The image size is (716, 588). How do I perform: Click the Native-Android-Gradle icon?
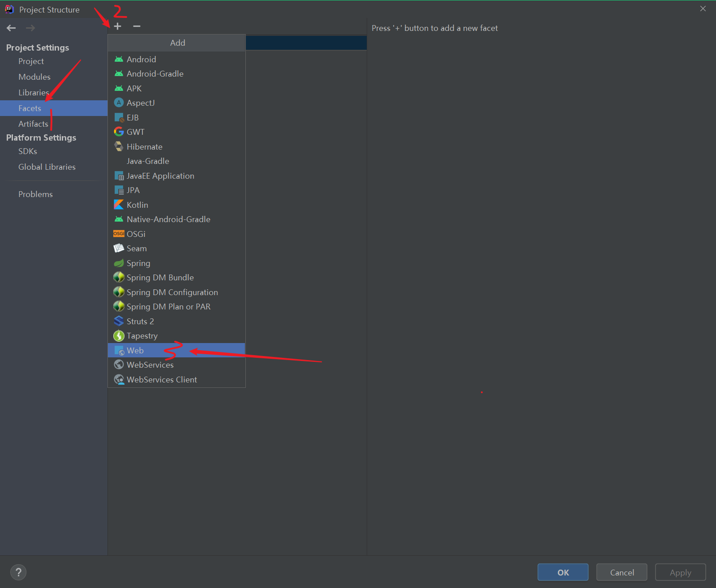[x=119, y=219]
